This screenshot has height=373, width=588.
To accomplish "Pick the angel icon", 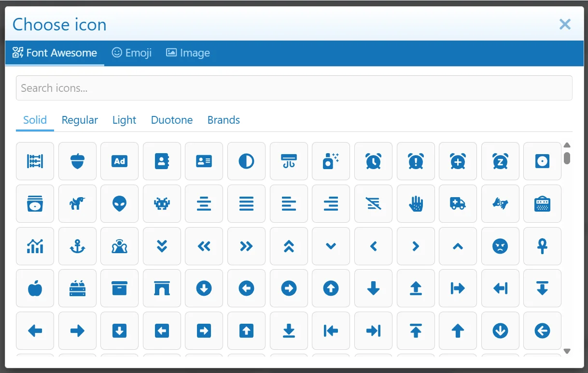I will pyautogui.click(x=119, y=246).
